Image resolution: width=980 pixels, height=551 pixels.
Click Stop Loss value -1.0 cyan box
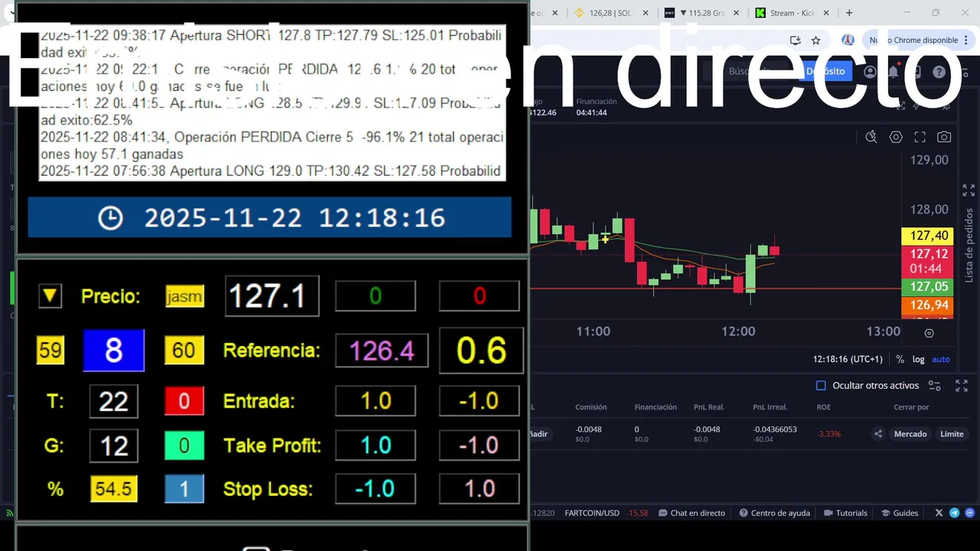click(x=375, y=489)
